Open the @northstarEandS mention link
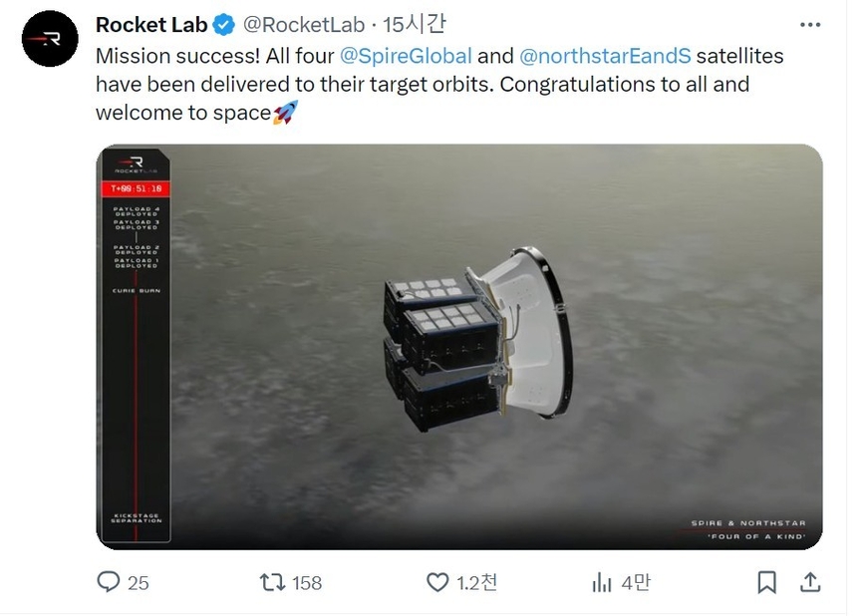Viewport: 867px width, 616px height. tap(605, 56)
